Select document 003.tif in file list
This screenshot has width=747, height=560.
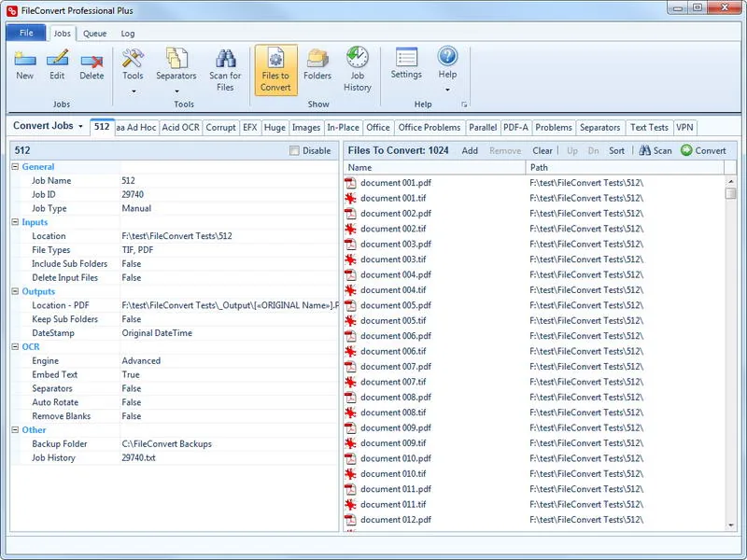(x=393, y=259)
